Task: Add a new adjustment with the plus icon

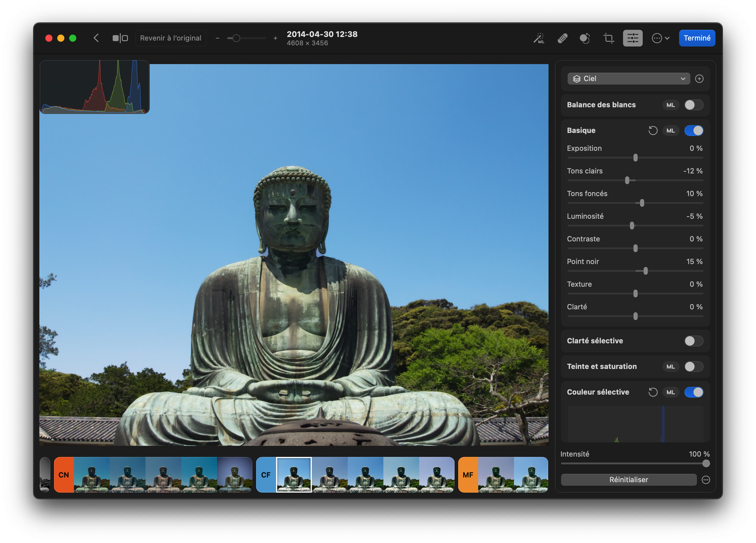Action: click(699, 79)
